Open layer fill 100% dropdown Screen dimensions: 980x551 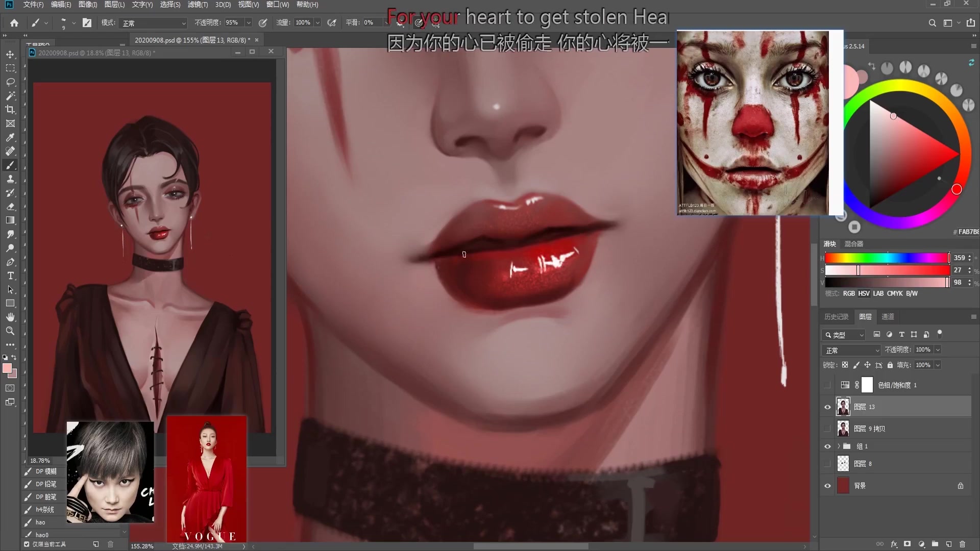[938, 365]
